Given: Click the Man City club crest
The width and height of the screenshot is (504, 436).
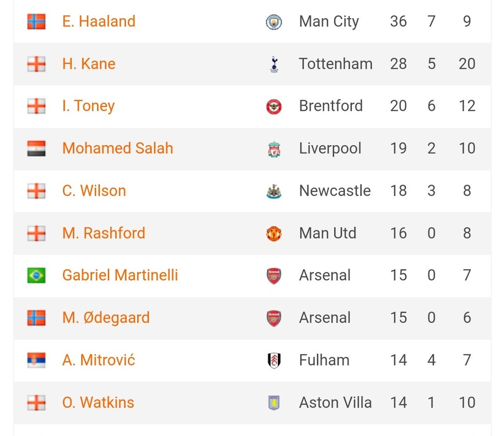Looking at the screenshot, I should (274, 22).
